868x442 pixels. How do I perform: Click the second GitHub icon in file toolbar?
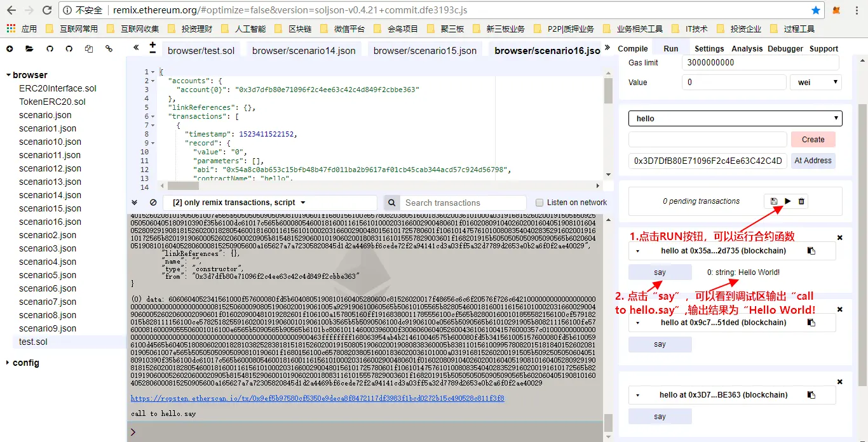coord(69,49)
